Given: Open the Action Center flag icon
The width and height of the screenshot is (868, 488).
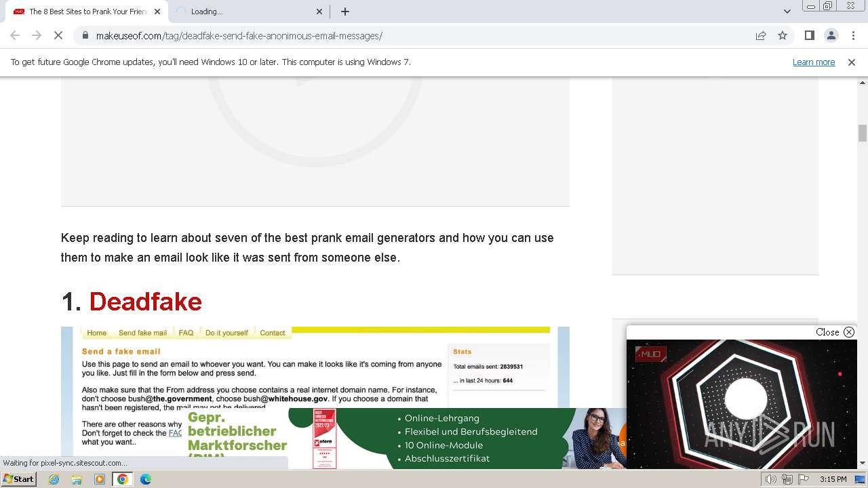Looking at the screenshot, I should (802, 479).
